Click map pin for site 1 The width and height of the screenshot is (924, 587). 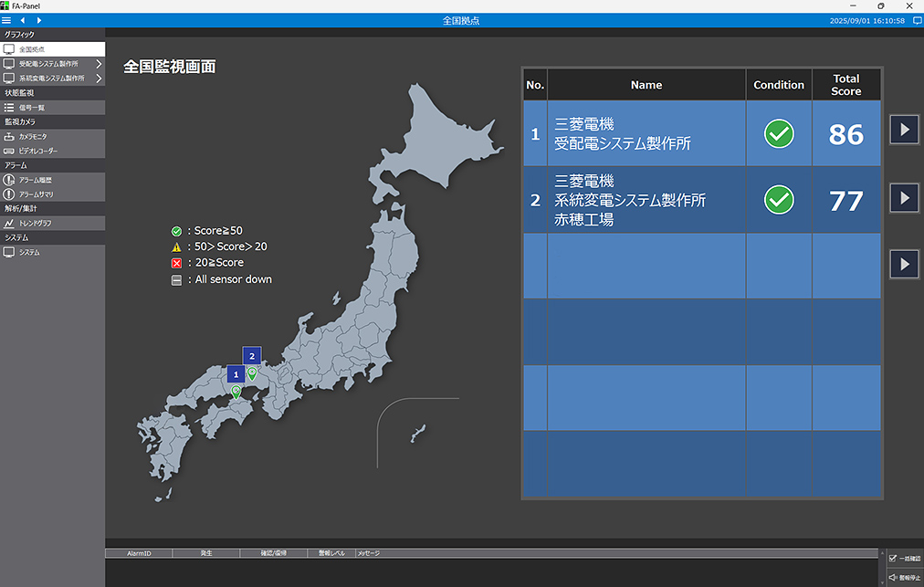[x=236, y=393]
